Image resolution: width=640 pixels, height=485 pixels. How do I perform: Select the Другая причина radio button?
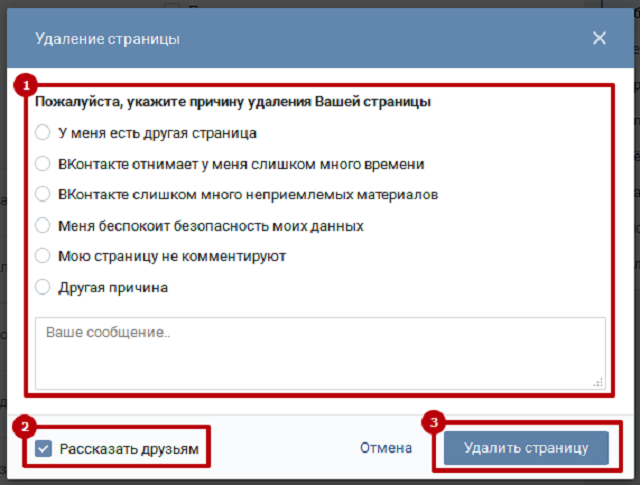42,287
